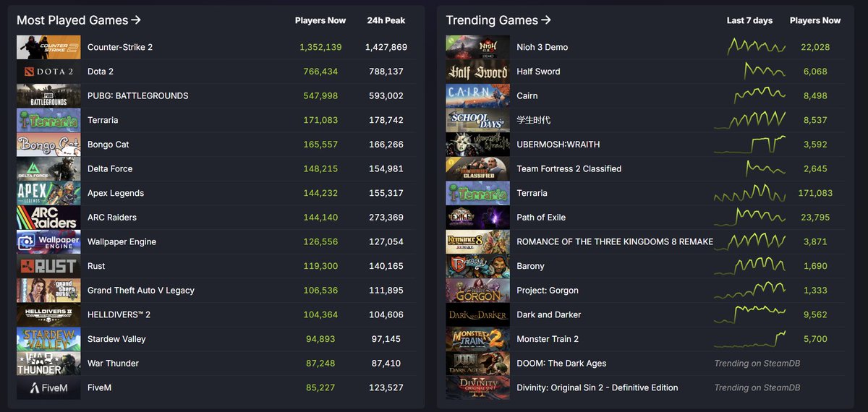The height and width of the screenshot is (412, 868).
Task: Click the Path of Exile thumbnail
Action: coord(477,218)
